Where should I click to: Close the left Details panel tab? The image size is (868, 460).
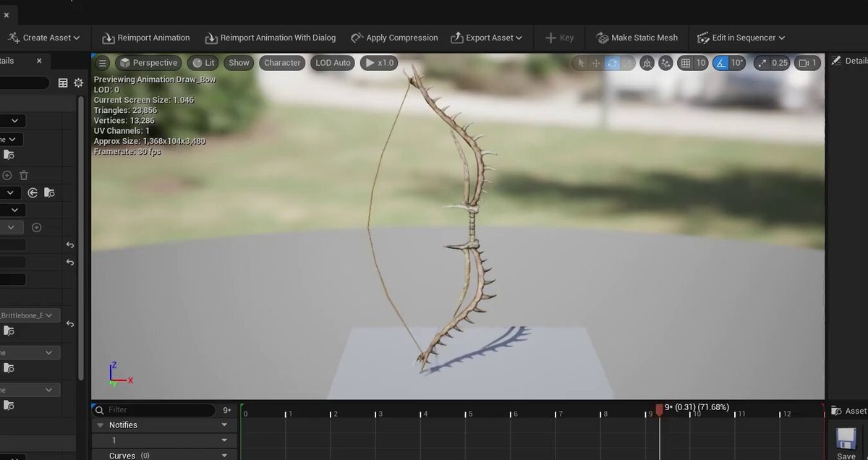click(x=39, y=61)
